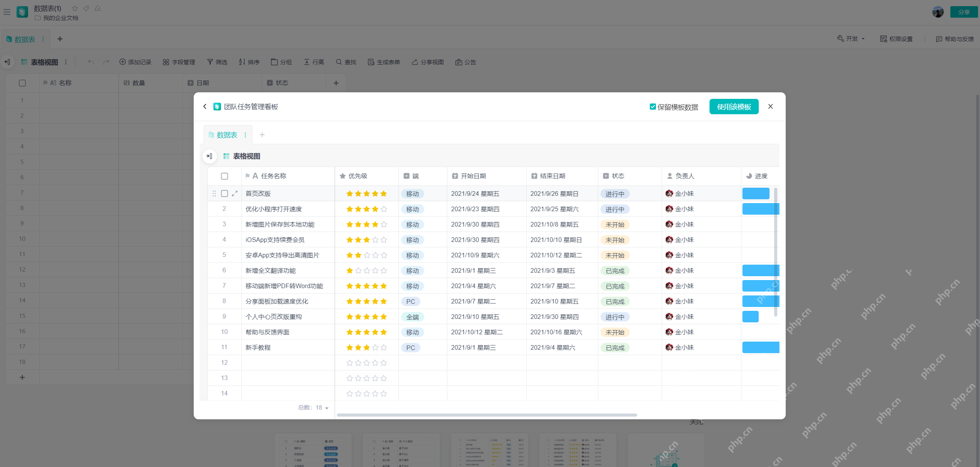Check the select-all box in background table
The image size is (980, 467).
tap(22, 83)
